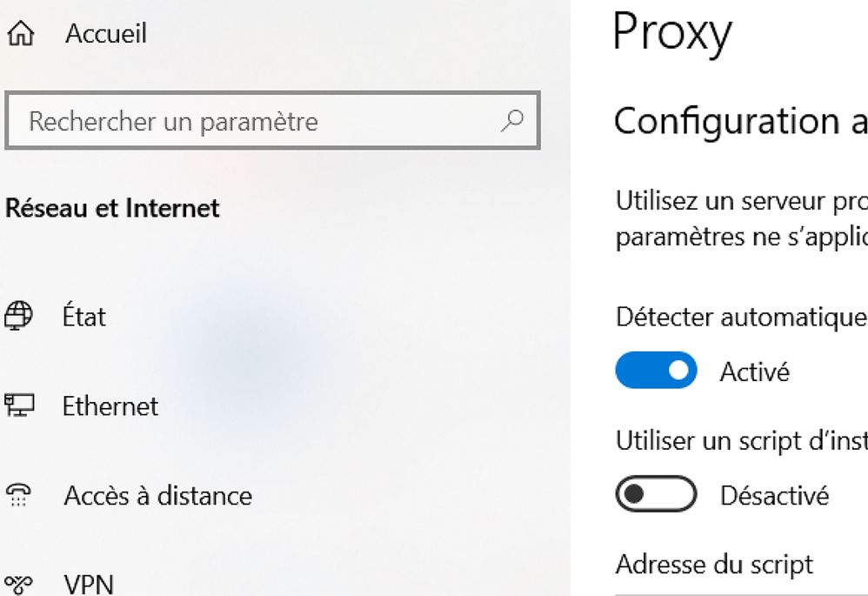Click the Accès à distance dial-up icon
The image size is (868, 596).
click(17, 496)
